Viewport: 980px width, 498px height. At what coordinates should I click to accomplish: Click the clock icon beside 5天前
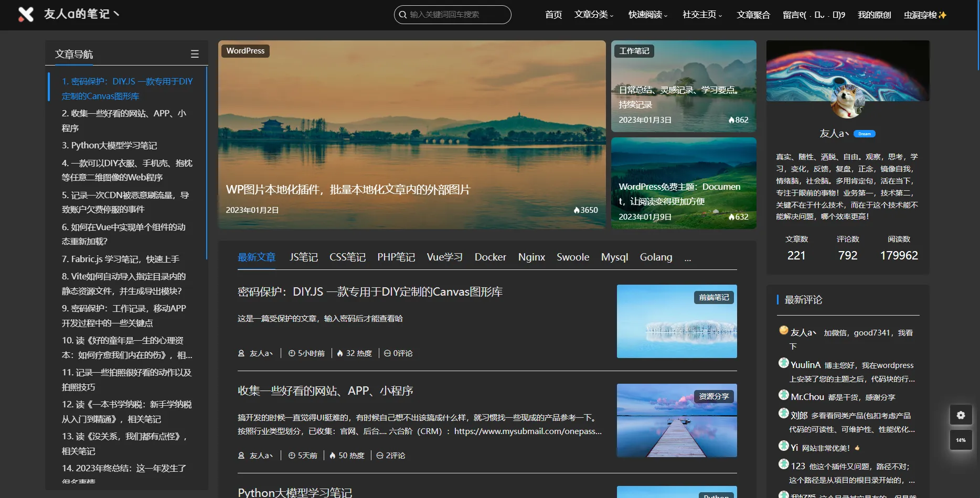point(292,456)
